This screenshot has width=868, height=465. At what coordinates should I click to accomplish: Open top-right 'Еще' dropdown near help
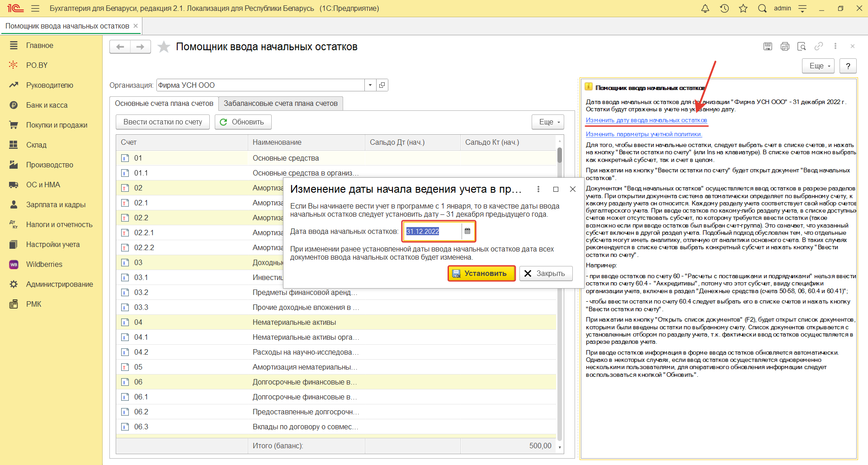(818, 66)
